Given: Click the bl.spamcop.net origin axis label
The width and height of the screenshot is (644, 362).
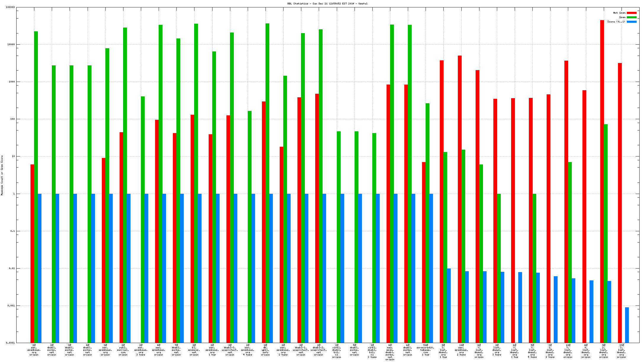Looking at the screenshot, I should point(194,350).
